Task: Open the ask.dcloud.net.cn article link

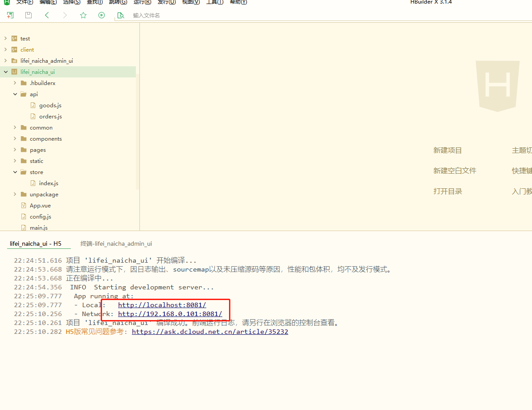Action: [x=210, y=332]
